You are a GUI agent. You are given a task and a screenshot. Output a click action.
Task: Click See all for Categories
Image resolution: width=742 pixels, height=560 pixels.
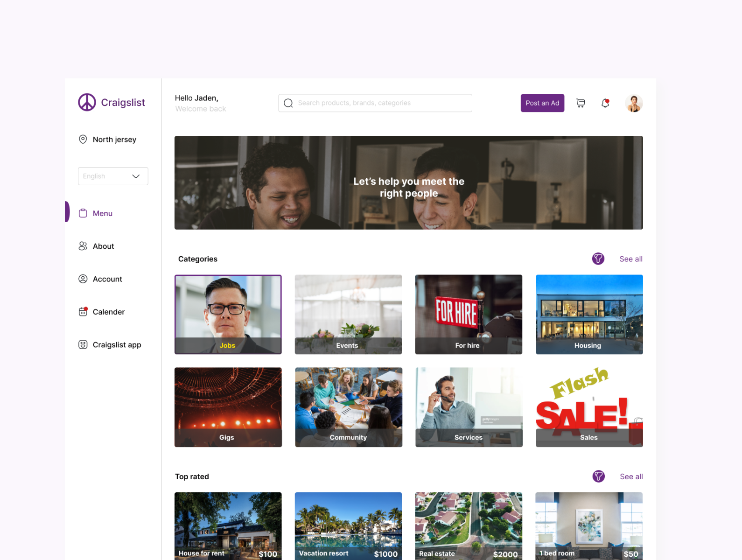point(631,259)
